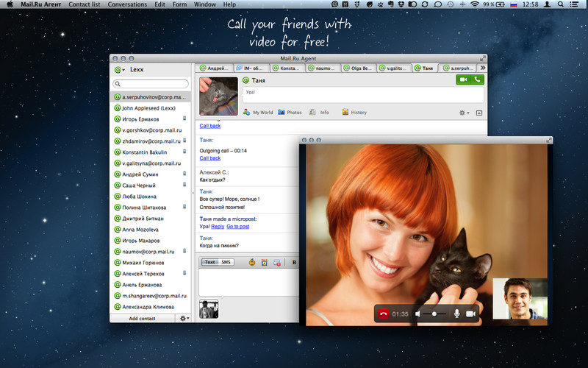
Task: Switch to the a.serpuh... conversation tab
Action: tap(458, 68)
